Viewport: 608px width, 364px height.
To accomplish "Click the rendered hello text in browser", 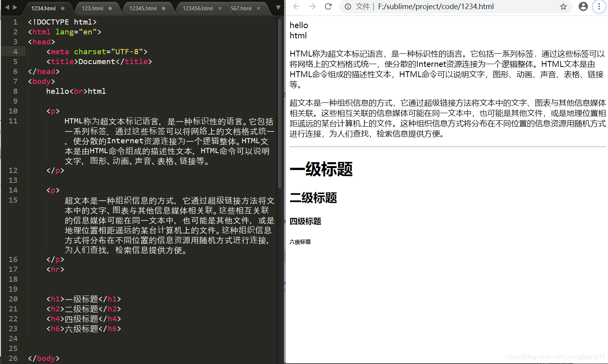I will (299, 25).
